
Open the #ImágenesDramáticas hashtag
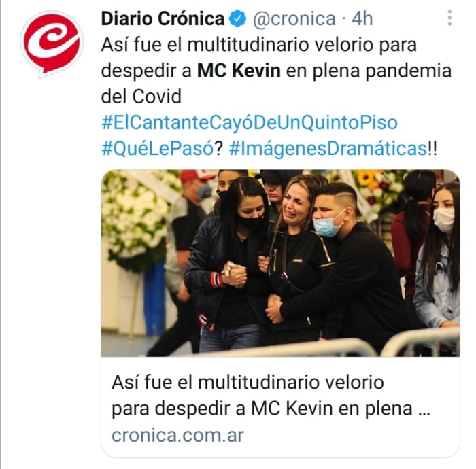point(328,149)
